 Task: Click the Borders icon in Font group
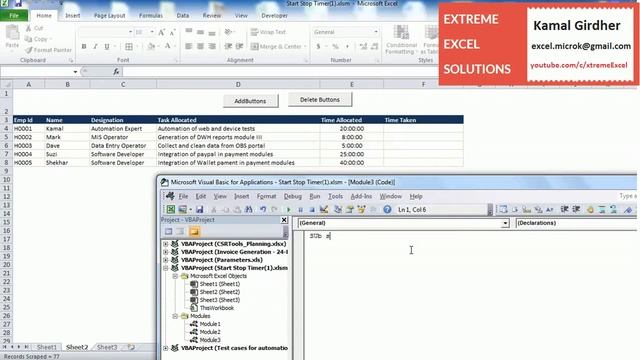pos(129,47)
